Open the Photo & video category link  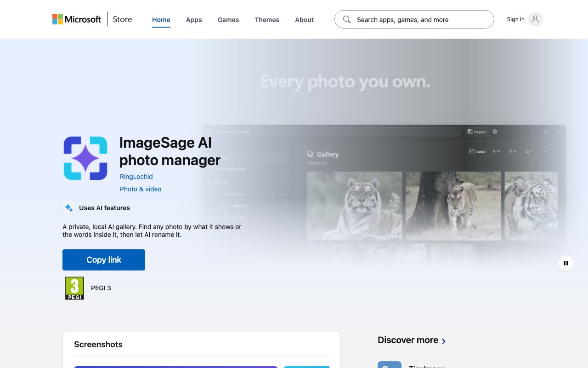141,189
